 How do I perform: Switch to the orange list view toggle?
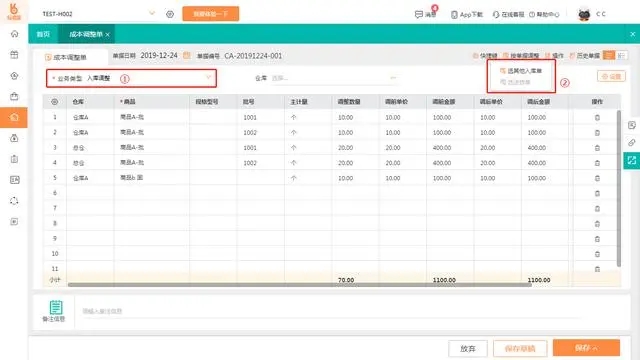pyautogui.click(x=609, y=55)
